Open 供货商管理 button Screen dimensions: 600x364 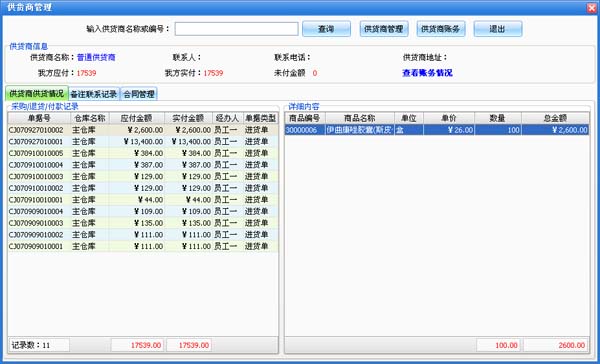[x=384, y=29]
